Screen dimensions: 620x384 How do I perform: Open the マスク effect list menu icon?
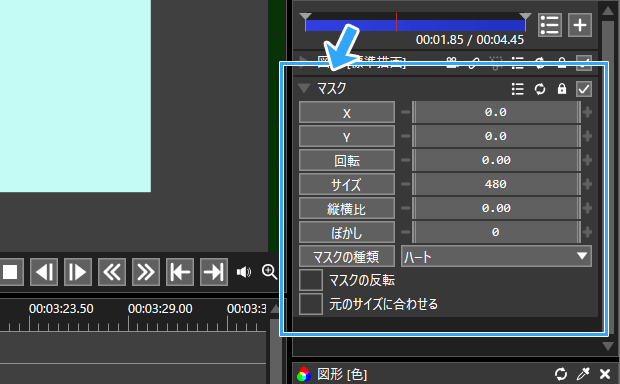pos(518,89)
